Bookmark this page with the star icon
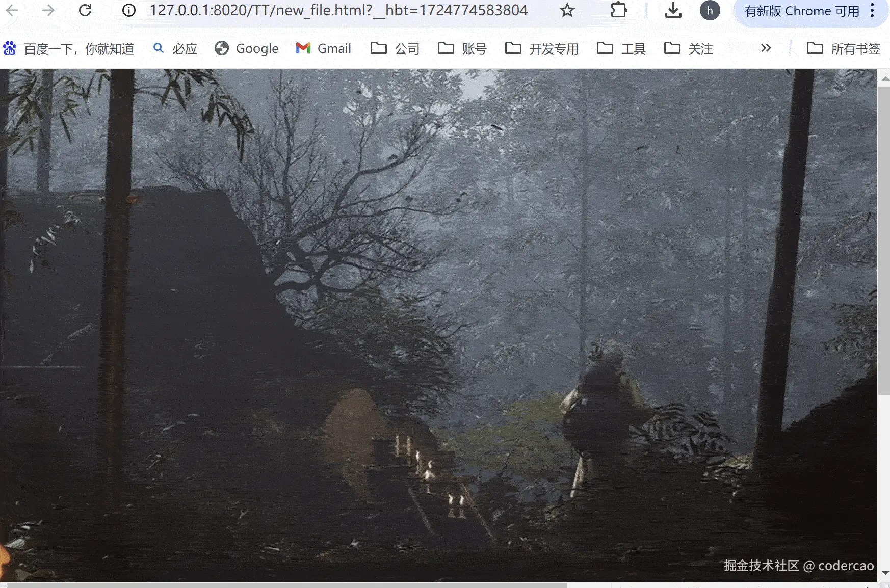Screen dimensions: 890x588 (x=567, y=10)
